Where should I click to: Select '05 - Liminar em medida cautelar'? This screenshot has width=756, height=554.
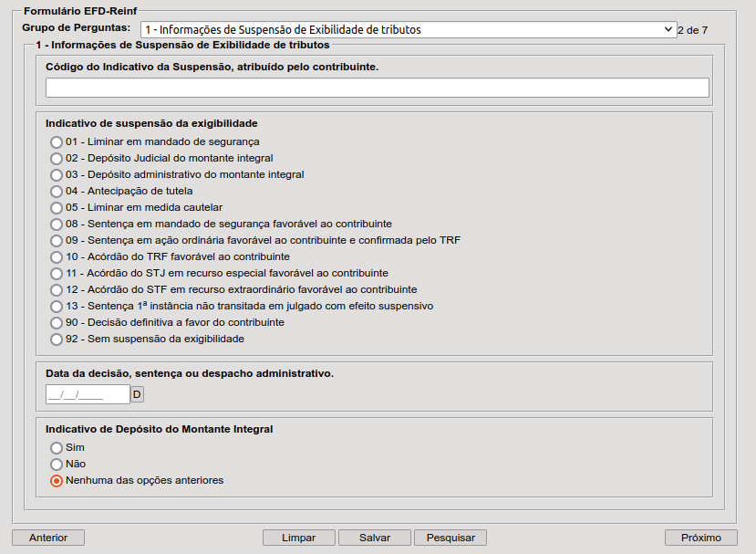tap(57, 208)
